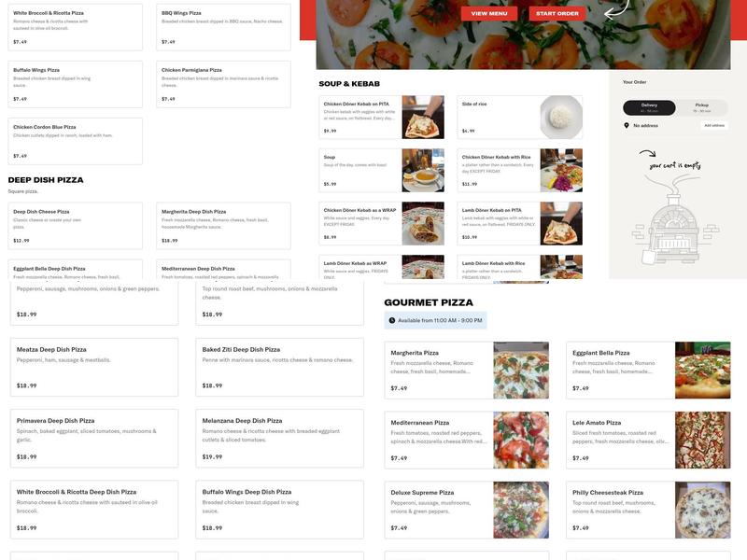747x560 pixels.
Task: Click the clock icon in availability badge
Action: point(392,320)
